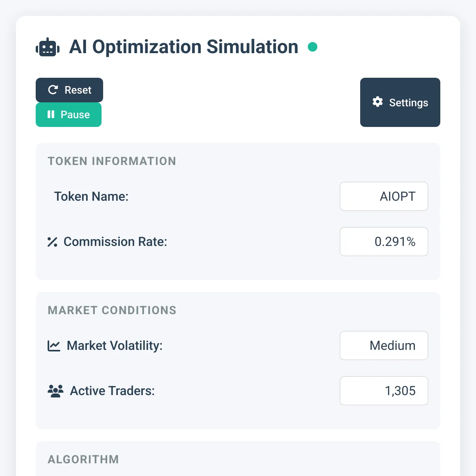476x476 pixels.
Task: Click the chart icon next to Market Volatility
Action: (54, 345)
